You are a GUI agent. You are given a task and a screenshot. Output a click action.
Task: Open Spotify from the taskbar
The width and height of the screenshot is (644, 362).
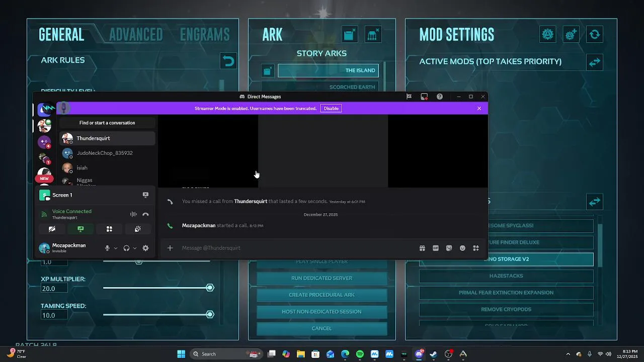point(360,354)
